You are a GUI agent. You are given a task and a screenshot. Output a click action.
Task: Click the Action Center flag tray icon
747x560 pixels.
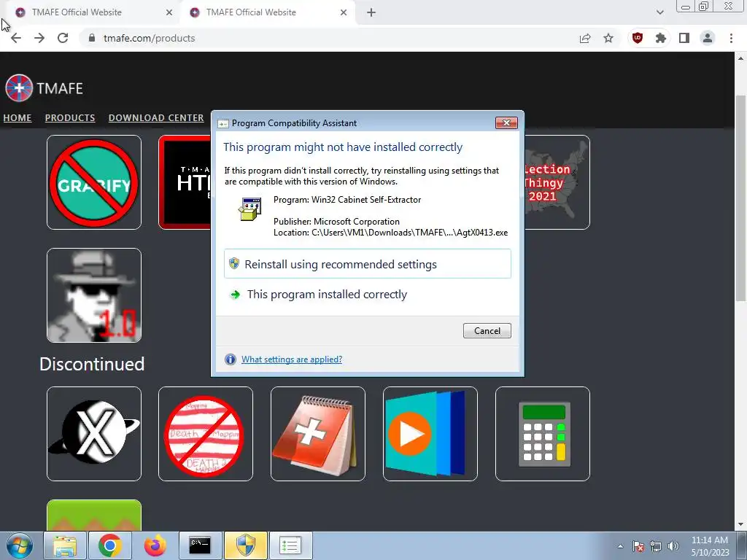(x=638, y=546)
